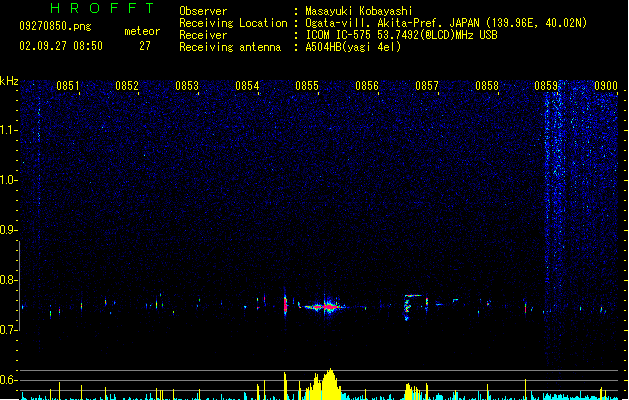Screen dimensions: 629x400
Task: Click the Receiving Location label
Action: (x=233, y=23)
